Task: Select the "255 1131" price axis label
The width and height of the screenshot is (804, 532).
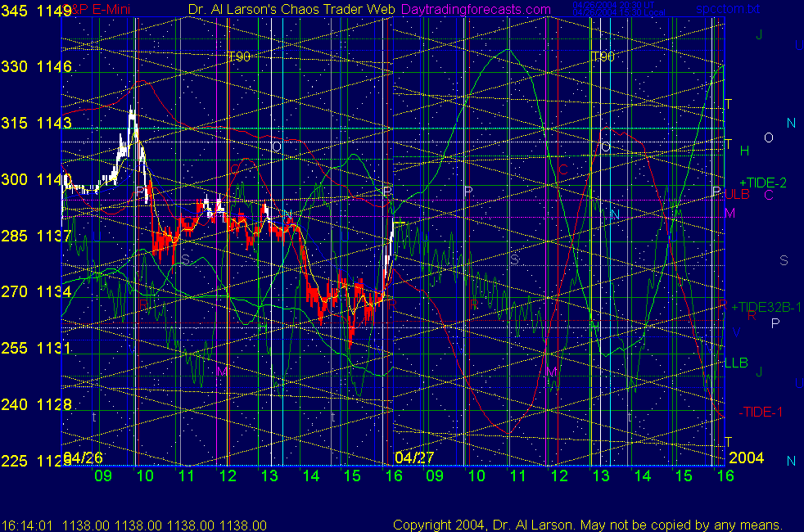Action: 36,348
